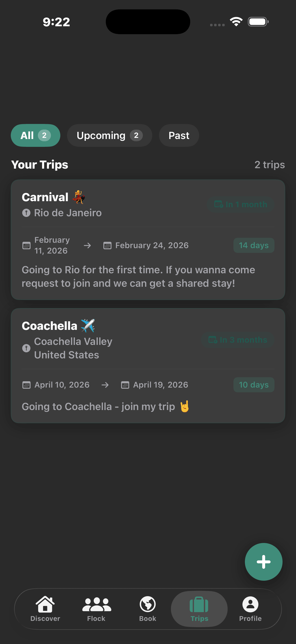Viewport: 296px width, 644px height.
Task: Tap the location pin next to Rio de Janeiro
Action: 27,213
